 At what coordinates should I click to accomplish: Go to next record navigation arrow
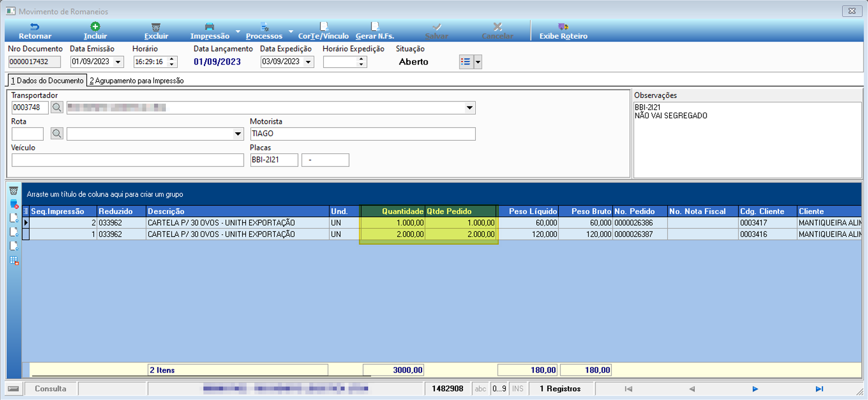(755, 389)
